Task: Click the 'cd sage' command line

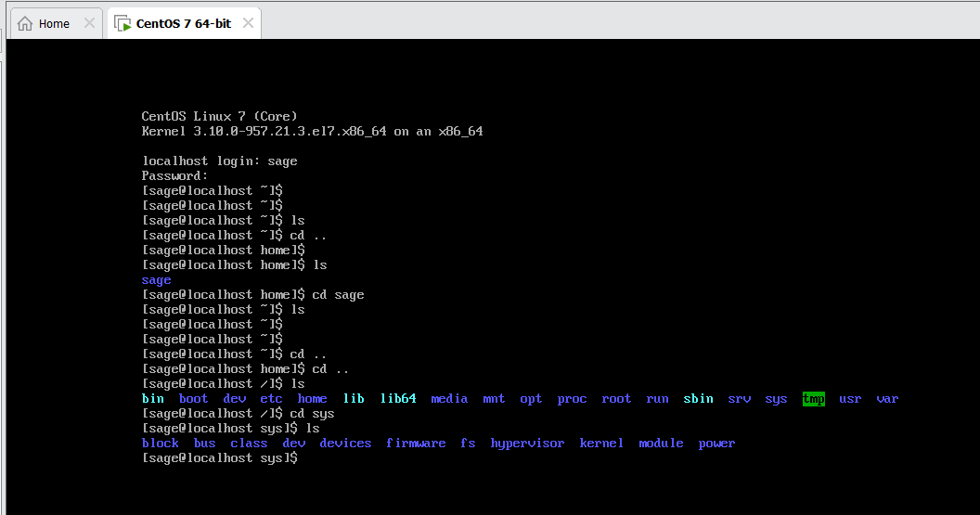Action: (x=253, y=295)
